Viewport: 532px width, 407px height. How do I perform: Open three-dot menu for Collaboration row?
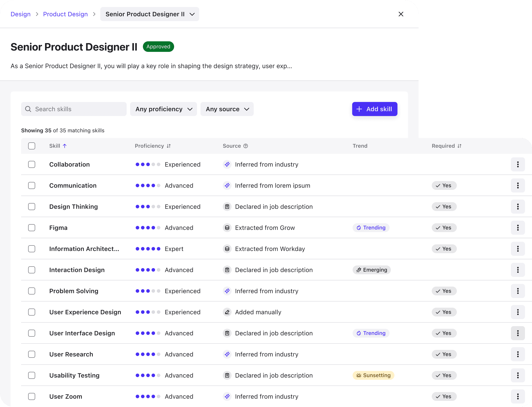click(517, 165)
